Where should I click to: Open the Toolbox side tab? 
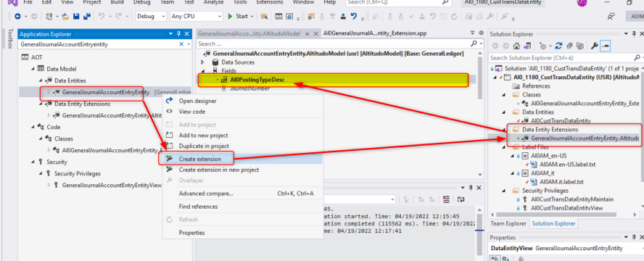click(11, 39)
